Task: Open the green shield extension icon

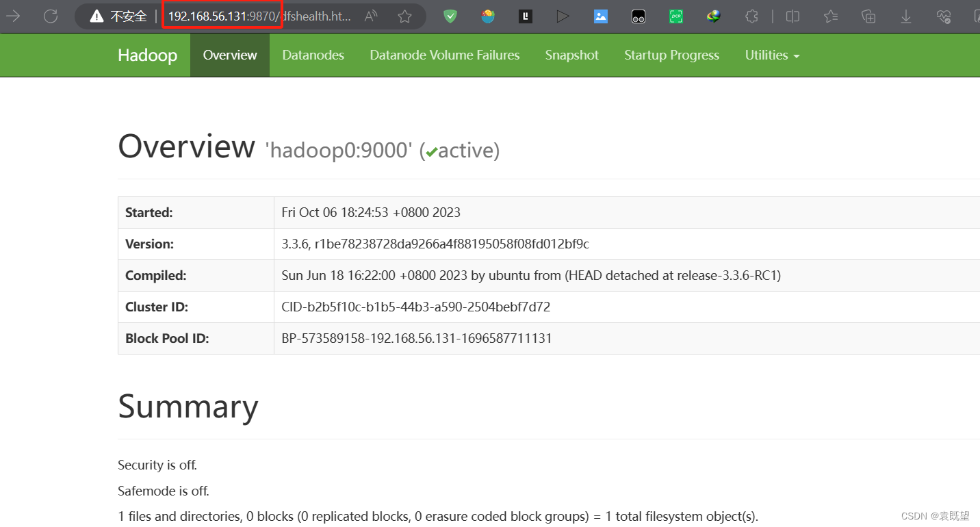Action: 450,16
